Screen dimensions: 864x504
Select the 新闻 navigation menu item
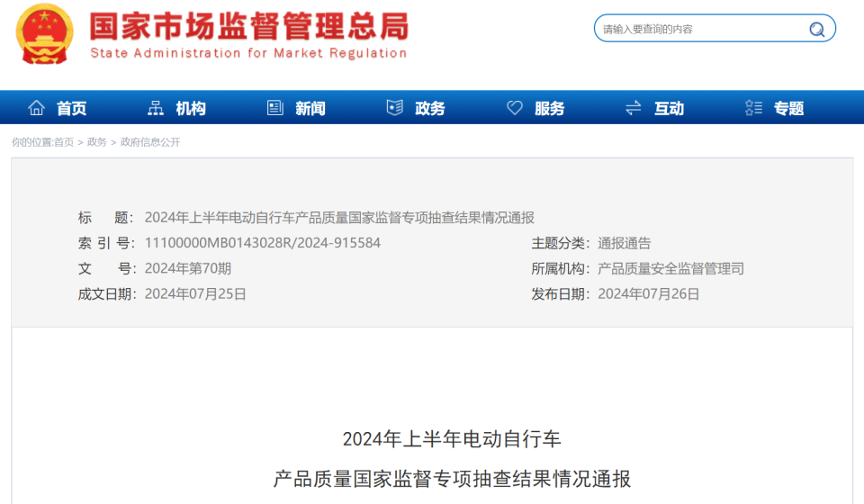tap(310, 108)
